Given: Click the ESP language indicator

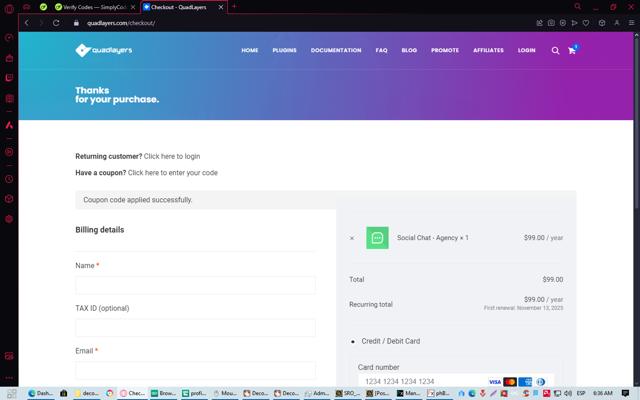Looking at the screenshot, I should 581,393.
